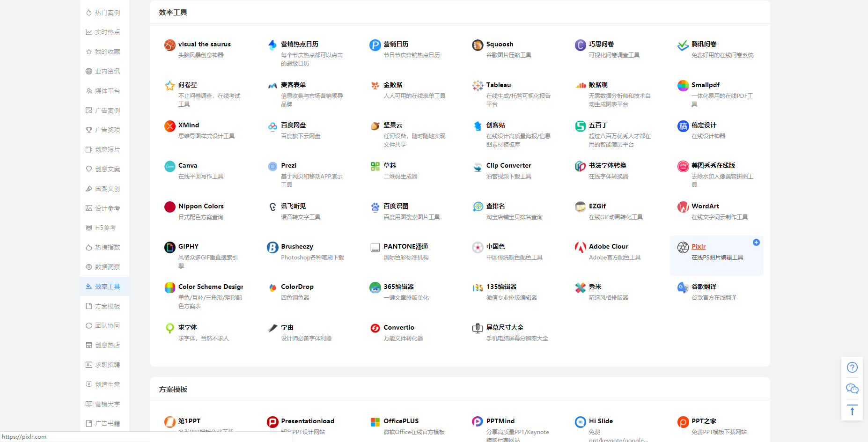Image resolution: width=868 pixels, height=442 pixels.
Task: Click the PANTONE潘通 link
Action: tap(406, 246)
